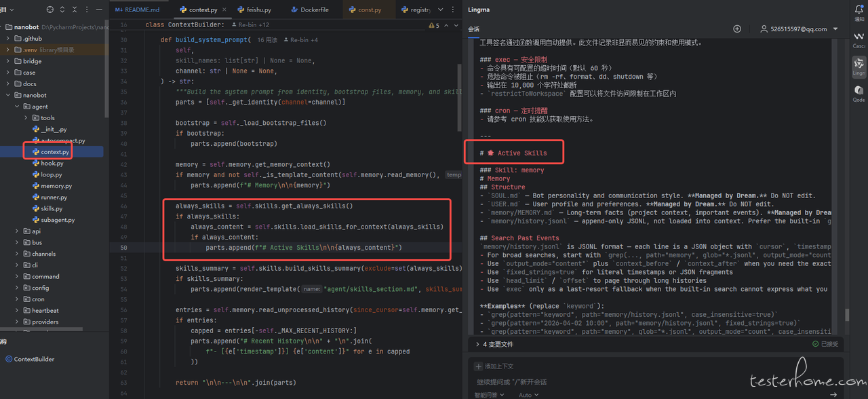
Task: Open the Auto model dropdown
Action: point(529,394)
